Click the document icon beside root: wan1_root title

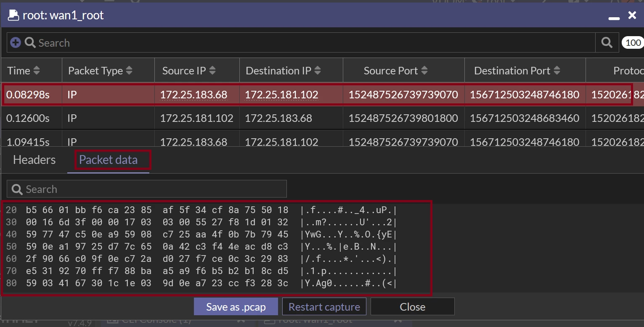point(13,16)
